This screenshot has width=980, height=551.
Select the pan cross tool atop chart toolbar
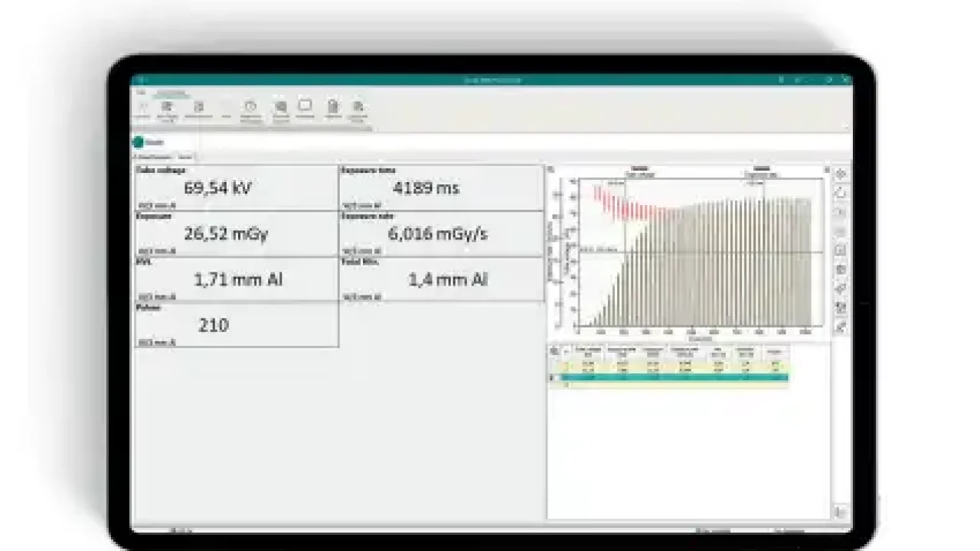[841, 174]
